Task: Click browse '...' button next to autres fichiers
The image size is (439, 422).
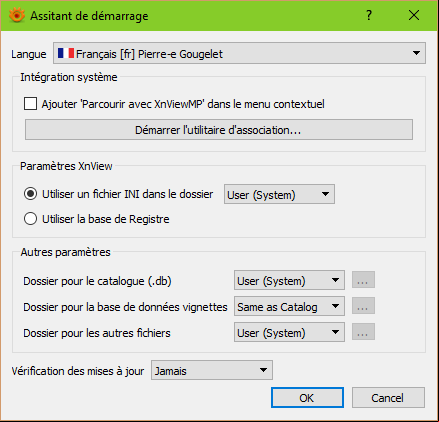Action: click(x=363, y=332)
